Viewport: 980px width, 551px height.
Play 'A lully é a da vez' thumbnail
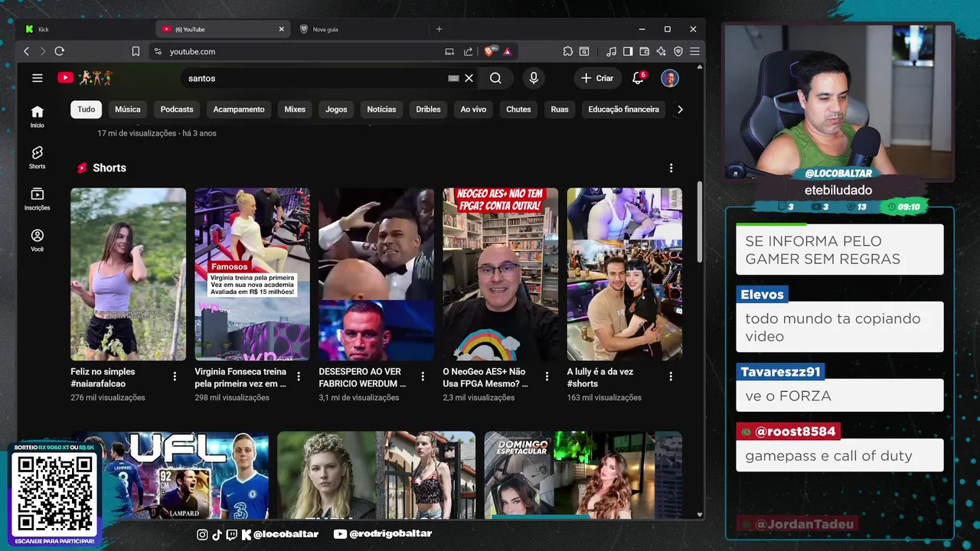tap(624, 274)
